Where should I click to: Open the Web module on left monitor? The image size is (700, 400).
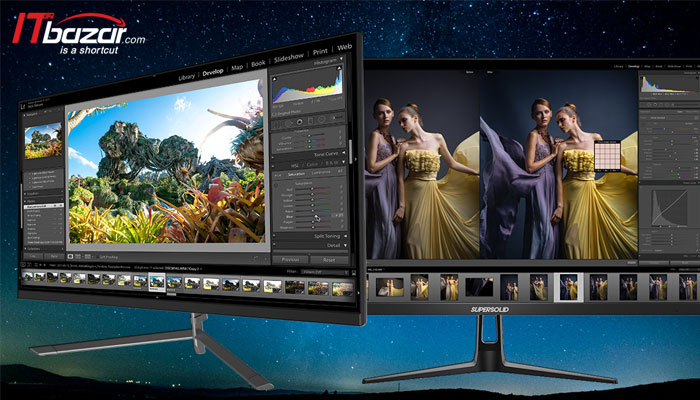point(344,47)
